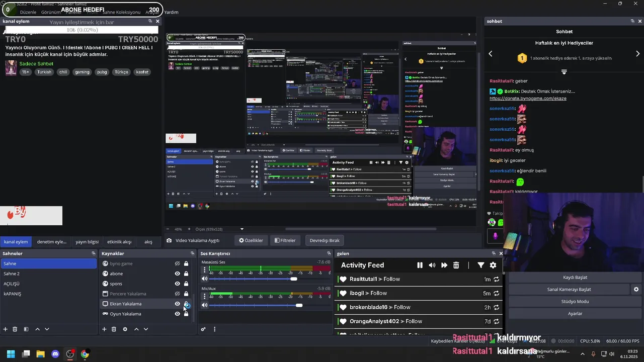Show previous gifter in chat leaderboard
This screenshot has width=644, height=362.
(491, 54)
